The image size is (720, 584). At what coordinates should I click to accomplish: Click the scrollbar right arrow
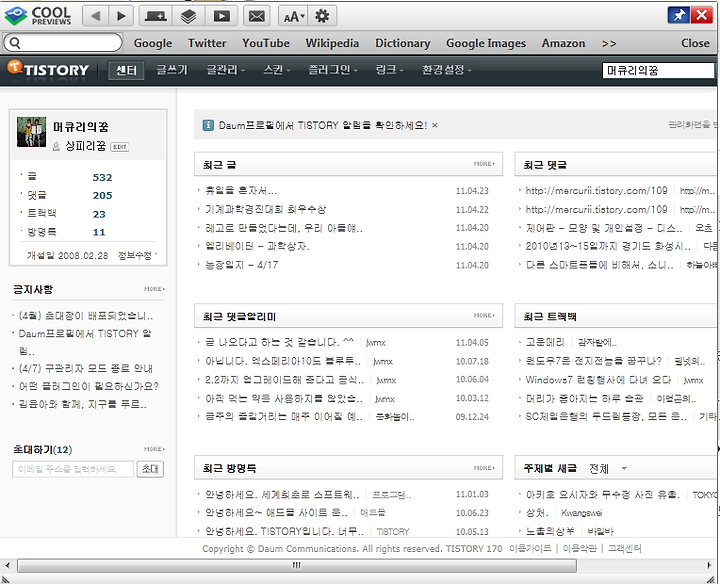click(x=709, y=566)
